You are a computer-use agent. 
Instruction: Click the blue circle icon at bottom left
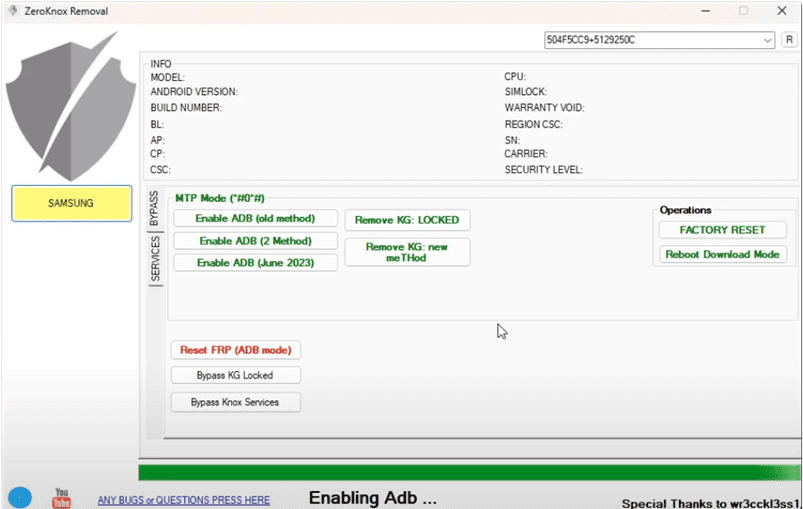coord(19,497)
